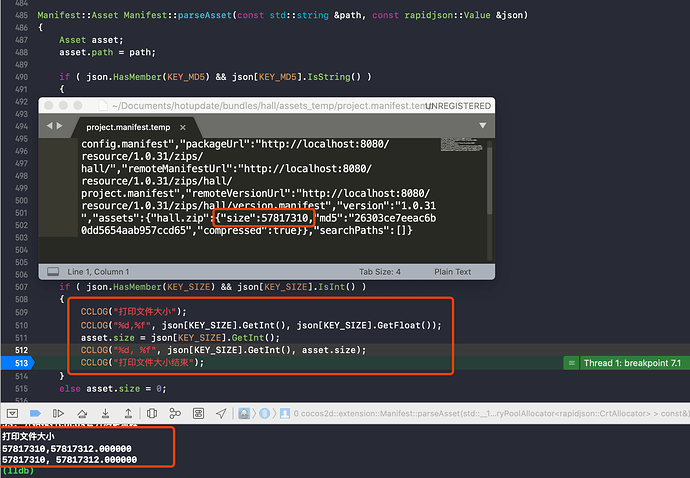Select the stack frame person icon
The image size is (690, 478).
pos(285,413)
